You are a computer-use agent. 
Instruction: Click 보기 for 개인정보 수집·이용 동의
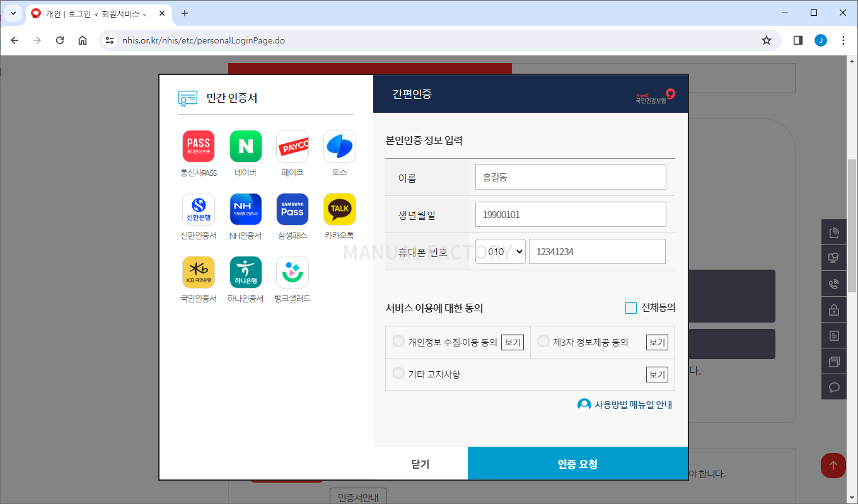coord(513,343)
